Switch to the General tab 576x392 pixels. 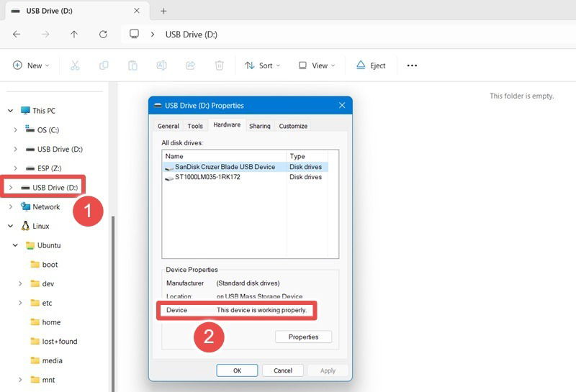[168, 126]
